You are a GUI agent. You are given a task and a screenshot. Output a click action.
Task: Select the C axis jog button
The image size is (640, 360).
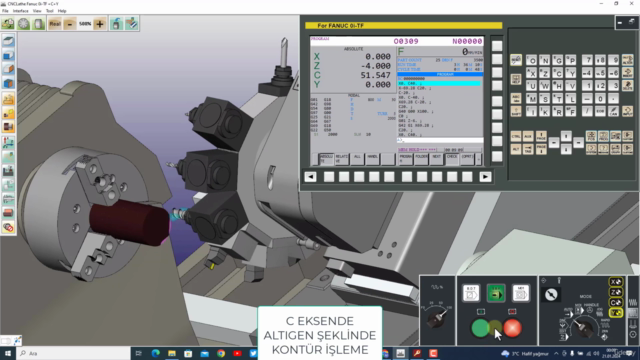pos(616,302)
